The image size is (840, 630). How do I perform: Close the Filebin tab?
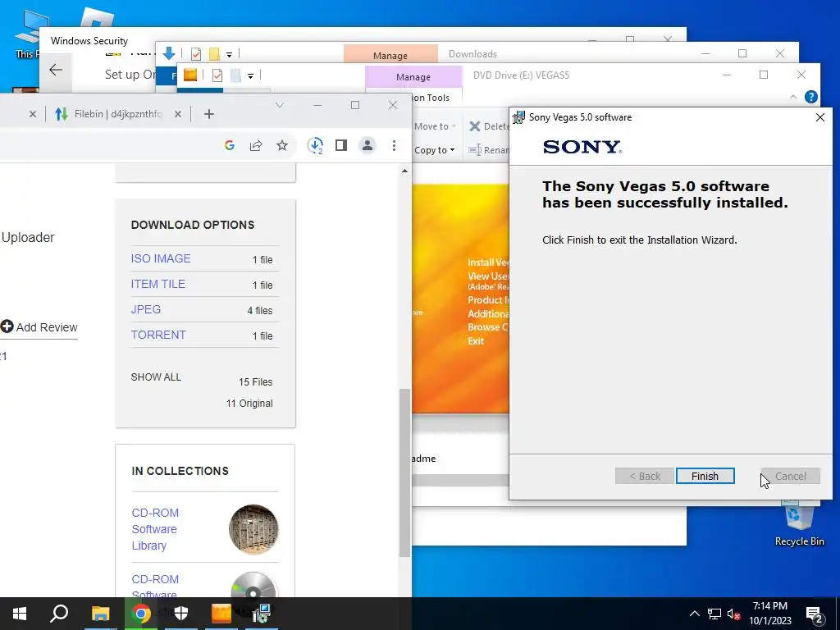178,113
